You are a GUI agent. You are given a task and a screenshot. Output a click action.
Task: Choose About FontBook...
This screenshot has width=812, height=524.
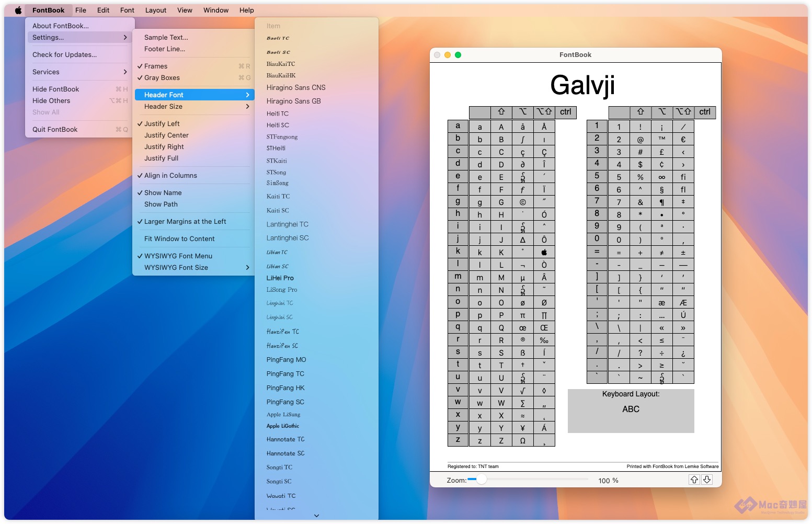(79, 26)
